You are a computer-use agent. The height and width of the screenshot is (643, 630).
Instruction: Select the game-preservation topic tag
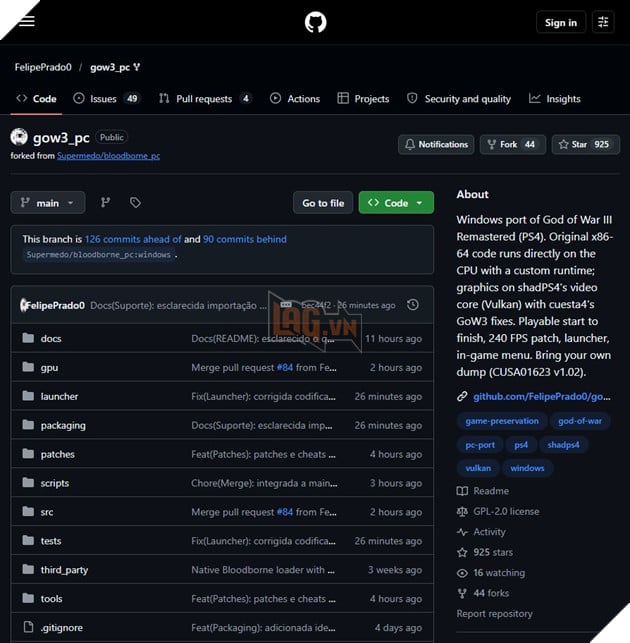(x=502, y=421)
